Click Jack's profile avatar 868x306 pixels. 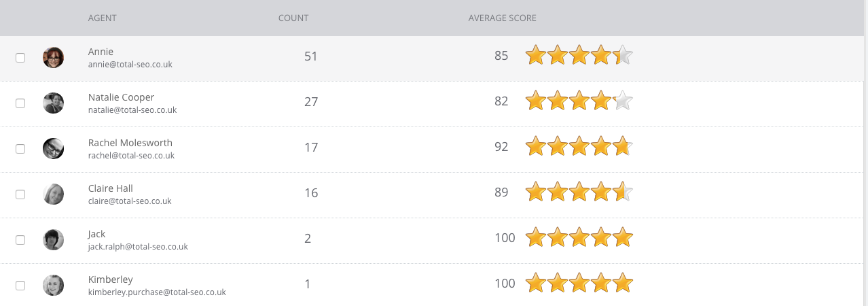point(53,240)
